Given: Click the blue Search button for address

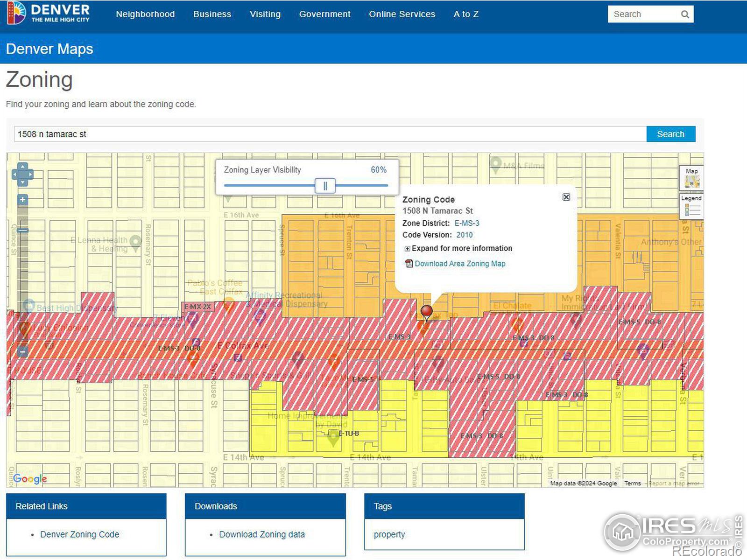Looking at the screenshot, I should click(670, 134).
